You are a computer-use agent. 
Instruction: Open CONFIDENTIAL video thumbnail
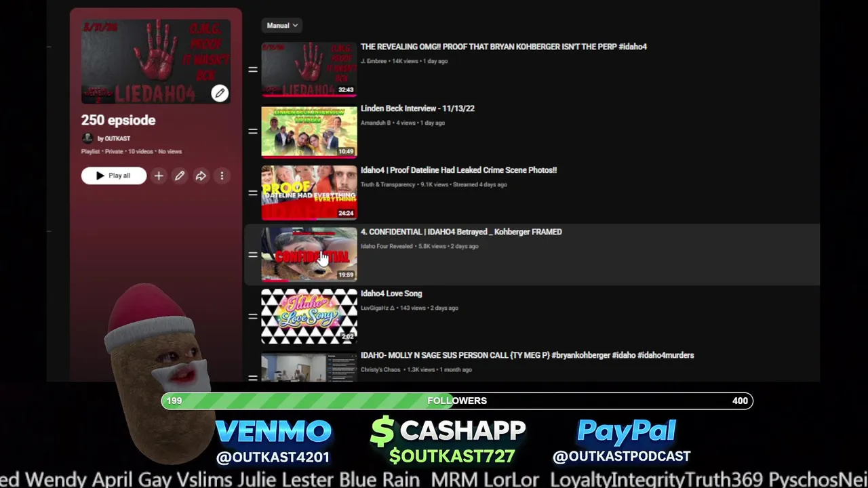[x=309, y=255]
